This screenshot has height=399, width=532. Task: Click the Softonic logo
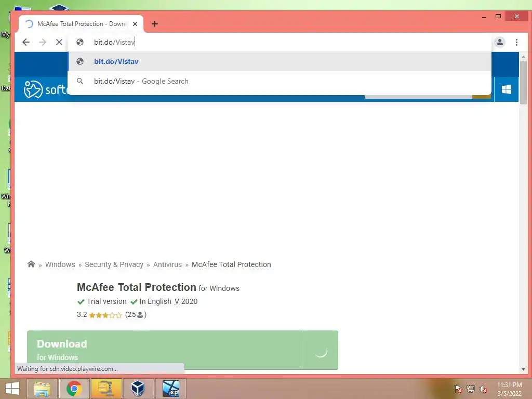click(46, 89)
